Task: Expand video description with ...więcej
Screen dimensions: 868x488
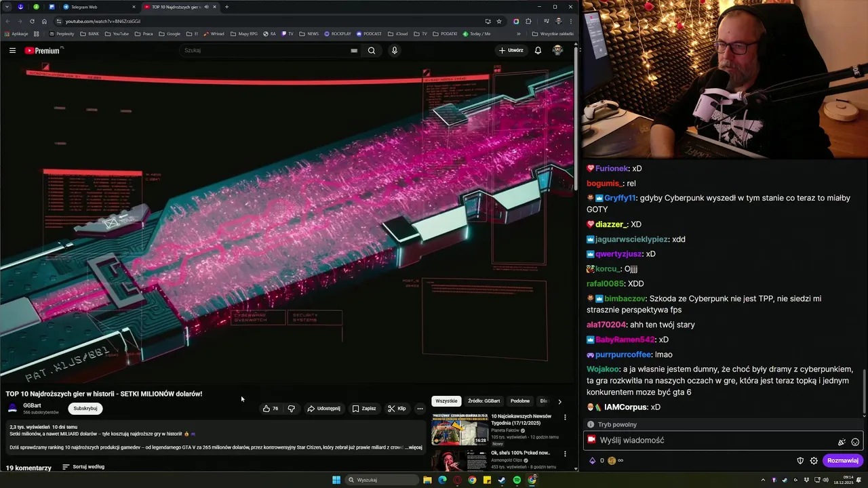Action: 415,447
